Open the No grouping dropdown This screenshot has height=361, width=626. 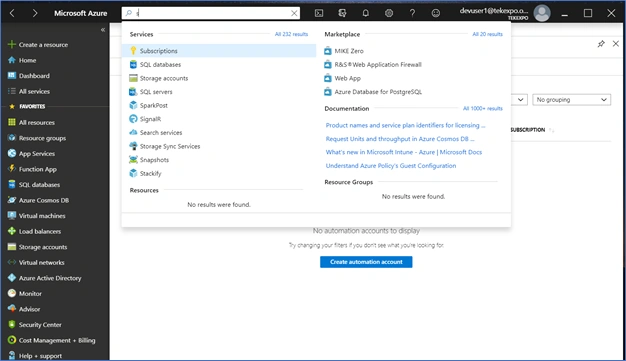pyautogui.click(x=571, y=100)
